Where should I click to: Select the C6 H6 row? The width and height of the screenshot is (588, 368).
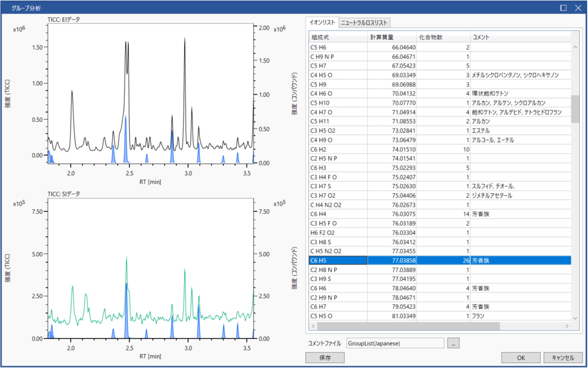pos(440,288)
